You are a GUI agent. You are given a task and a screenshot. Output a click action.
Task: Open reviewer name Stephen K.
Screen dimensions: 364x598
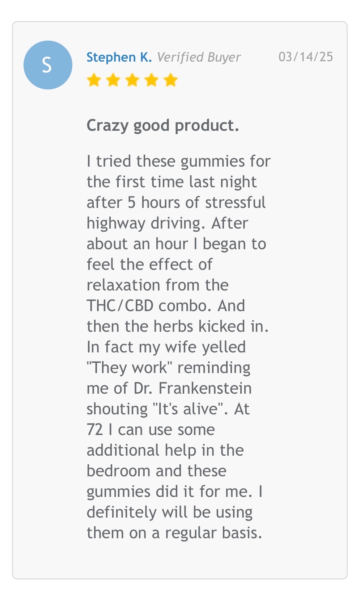click(119, 57)
